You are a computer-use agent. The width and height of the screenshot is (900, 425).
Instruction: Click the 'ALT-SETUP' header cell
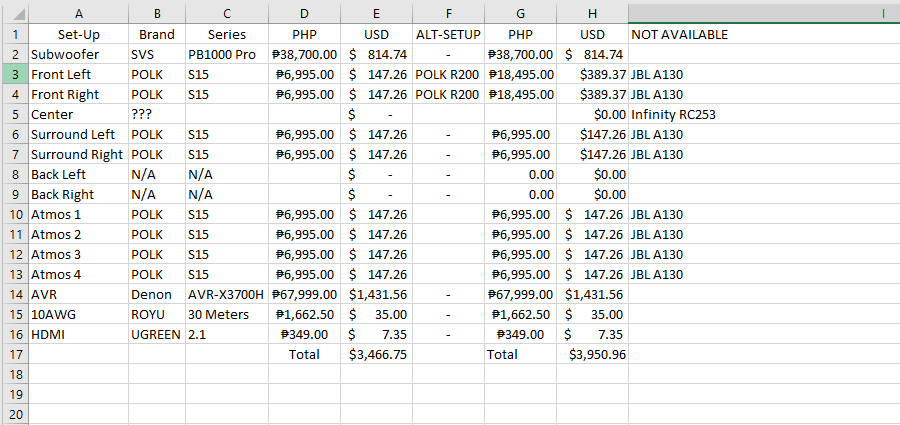pyautogui.click(x=448, y=34)
